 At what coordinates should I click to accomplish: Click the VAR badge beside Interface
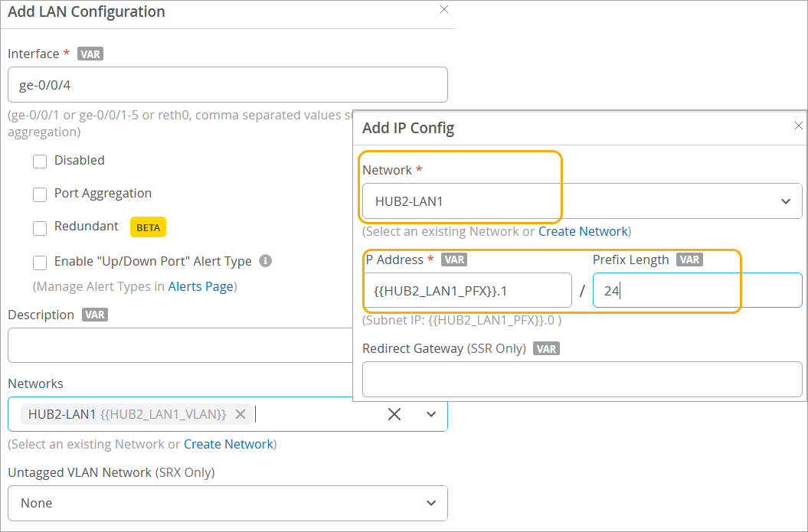[90, 54]
